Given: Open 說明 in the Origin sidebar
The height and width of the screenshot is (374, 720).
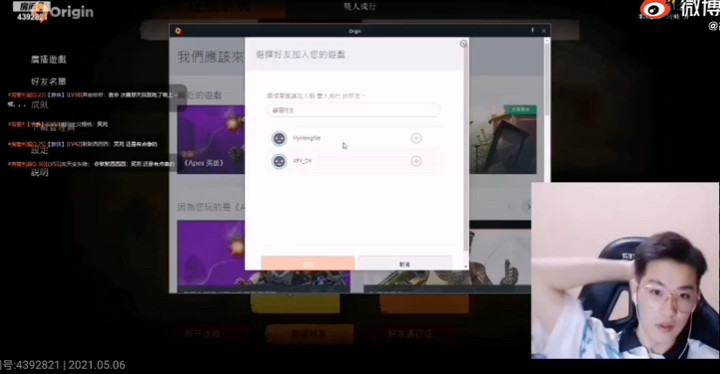Looking at the screenshot, I should tap(39, 172).
